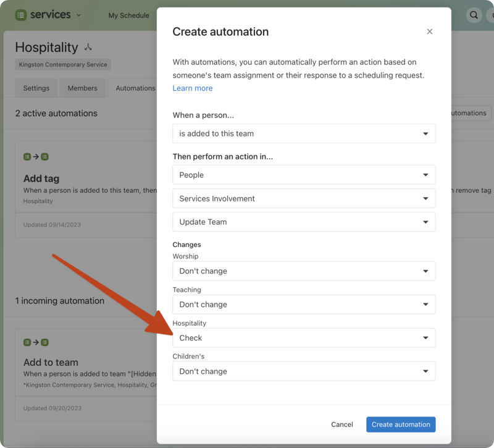
Task: Close the Create automation dialog
Action: tap(430, 32)
